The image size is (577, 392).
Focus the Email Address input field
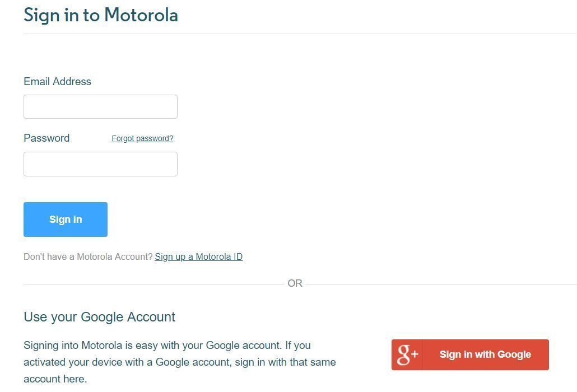point(100,106)
